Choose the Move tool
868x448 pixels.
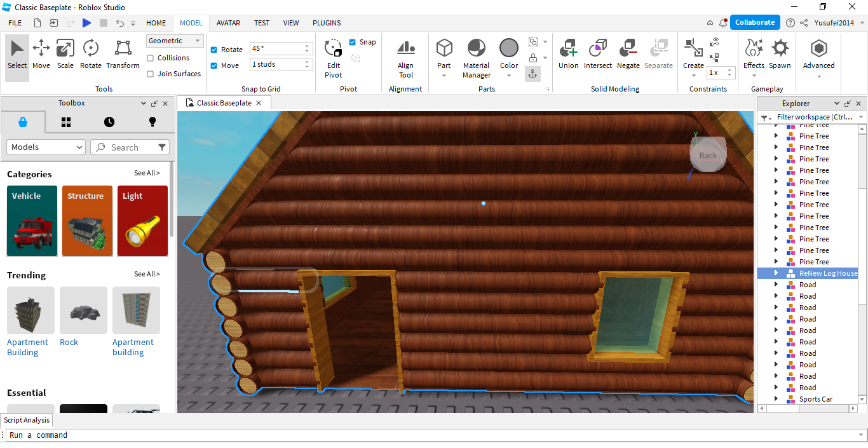click(x=41, y=55)
